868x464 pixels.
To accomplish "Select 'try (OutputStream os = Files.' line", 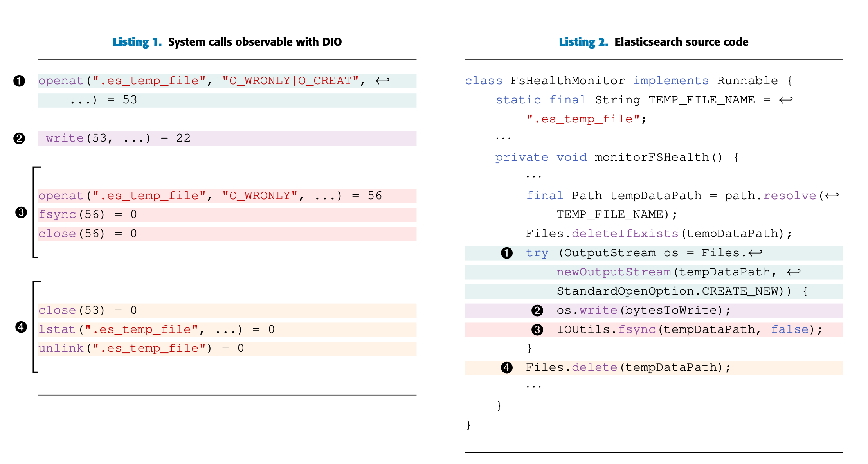I will (654, 253).
